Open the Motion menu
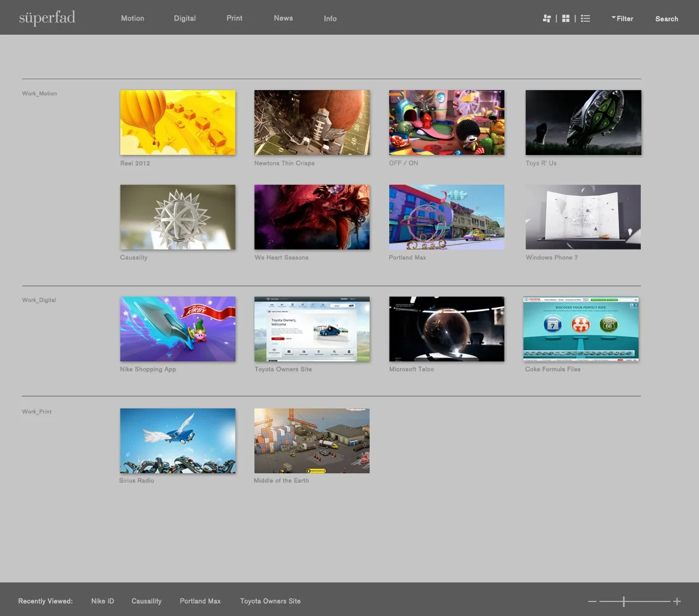 (133, 18)
